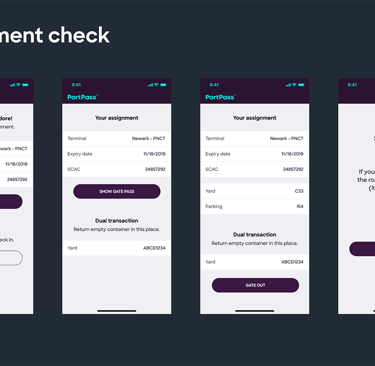Select the Terminal Newark - PNCT row on second phone

pyautogui.click(x=117, y=138)
